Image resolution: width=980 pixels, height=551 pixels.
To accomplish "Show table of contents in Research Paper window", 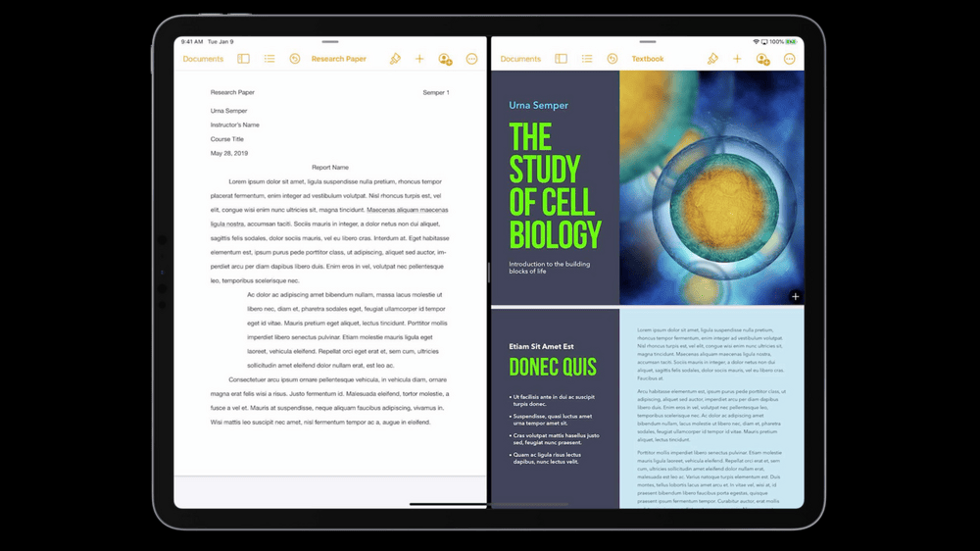I will [269, 59].
